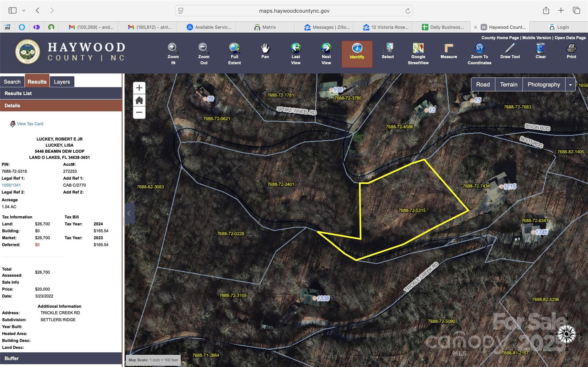Switch basemap to Terrain
Screen dimensions: 588x367
click(508, 84)
